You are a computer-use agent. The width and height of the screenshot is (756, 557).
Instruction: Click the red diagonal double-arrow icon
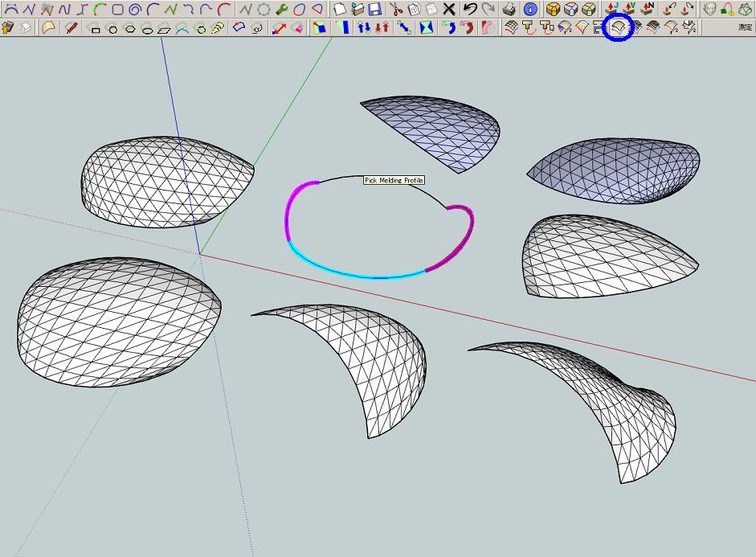279,28
